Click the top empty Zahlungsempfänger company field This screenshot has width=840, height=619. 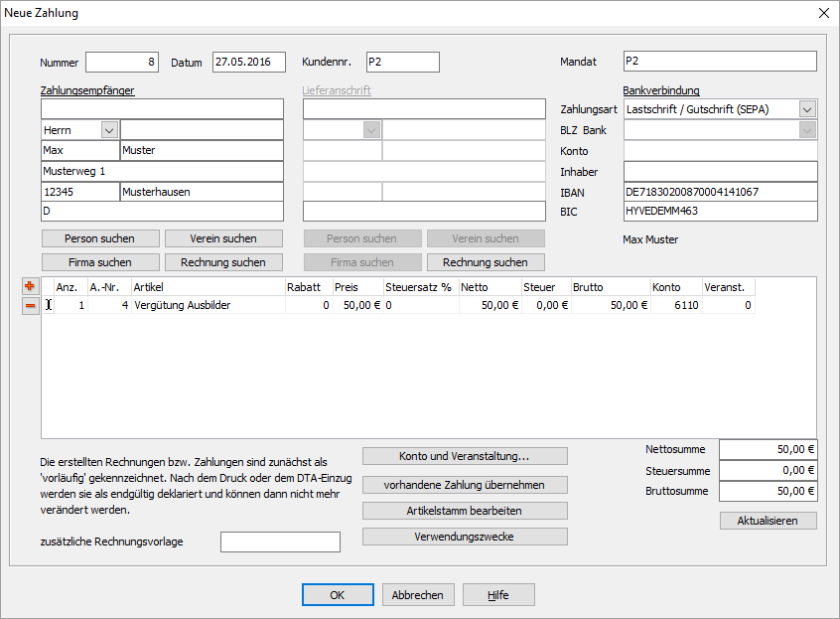point(162,109)
